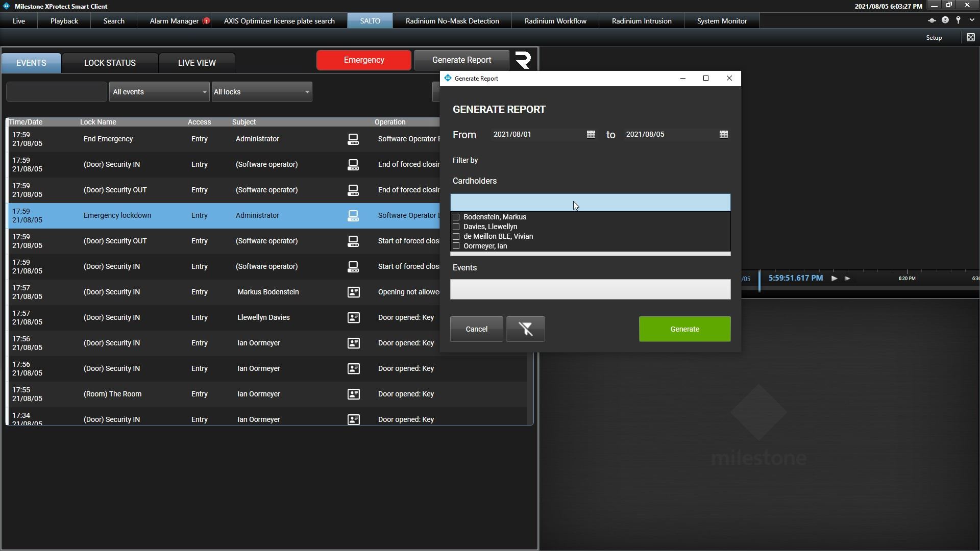Screen dimensions: 980x551
Task: Select the (Room) The Room event row
Action: click(x=267, y=394)
